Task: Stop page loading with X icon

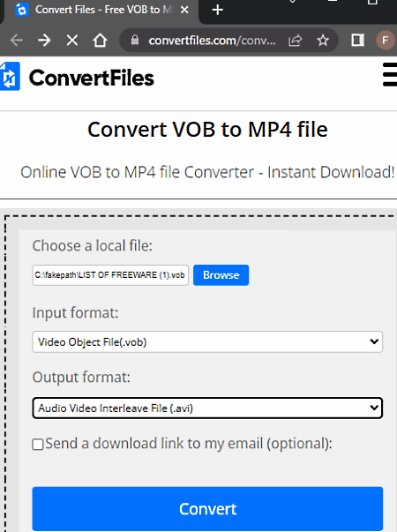Action: pos(72,41)
